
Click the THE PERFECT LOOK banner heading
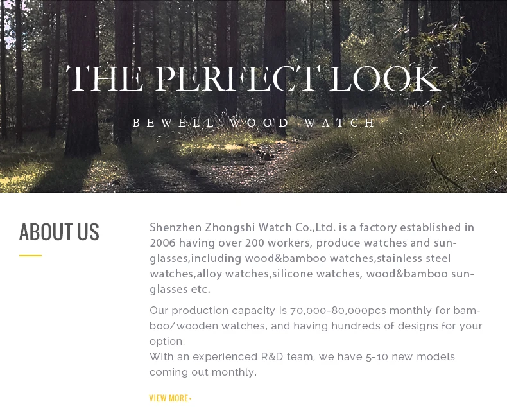click(253, 80)
